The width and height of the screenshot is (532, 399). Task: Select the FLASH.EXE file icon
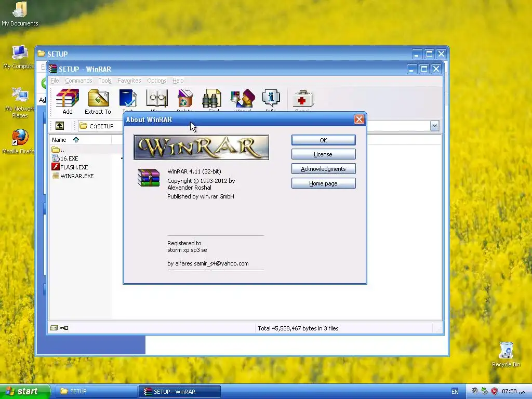pyautogui.click(x=56, y=167)
